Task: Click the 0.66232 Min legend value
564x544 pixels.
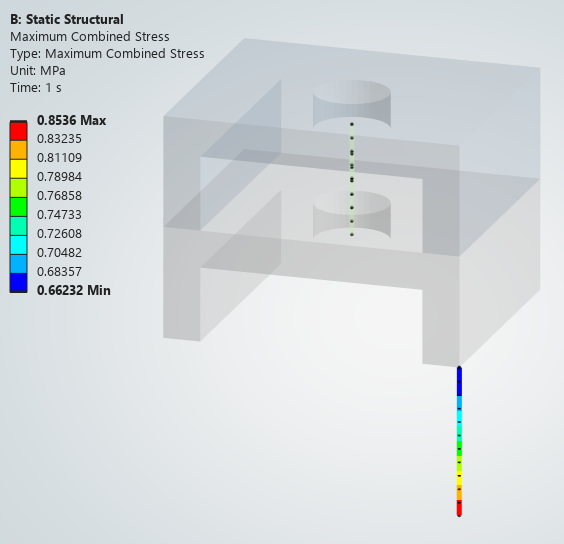Action: click(74, 290)
